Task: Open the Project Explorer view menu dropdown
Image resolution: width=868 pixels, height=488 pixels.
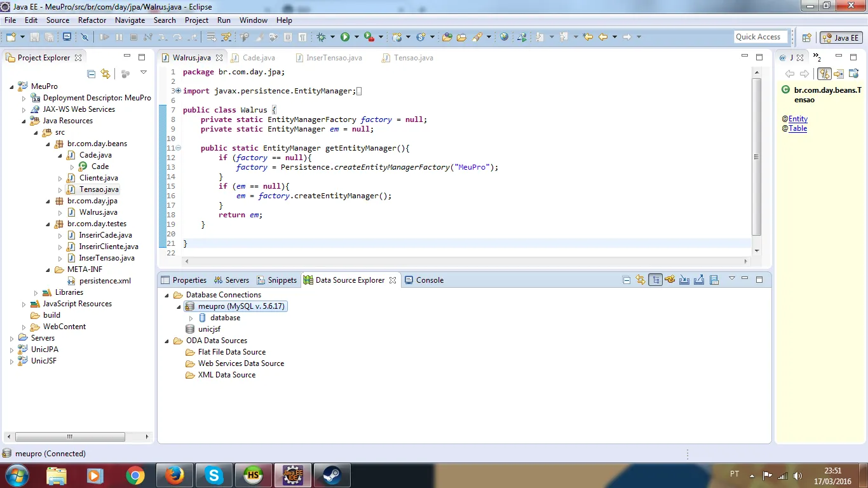Action: pyautogui.click(x=144, y=73)
